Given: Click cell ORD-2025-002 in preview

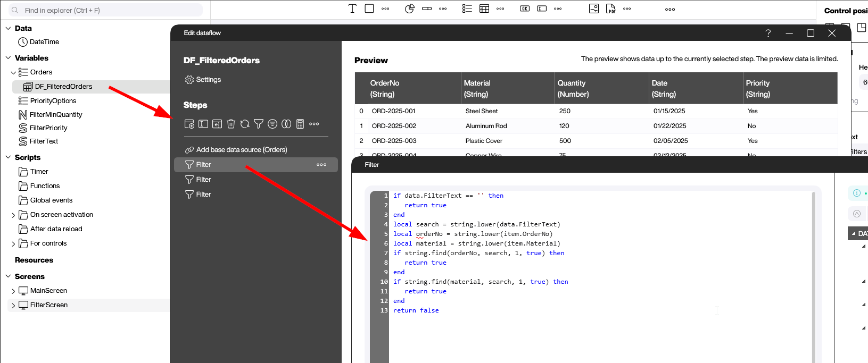Looking at the screenshot, I should tap(394, 126).
